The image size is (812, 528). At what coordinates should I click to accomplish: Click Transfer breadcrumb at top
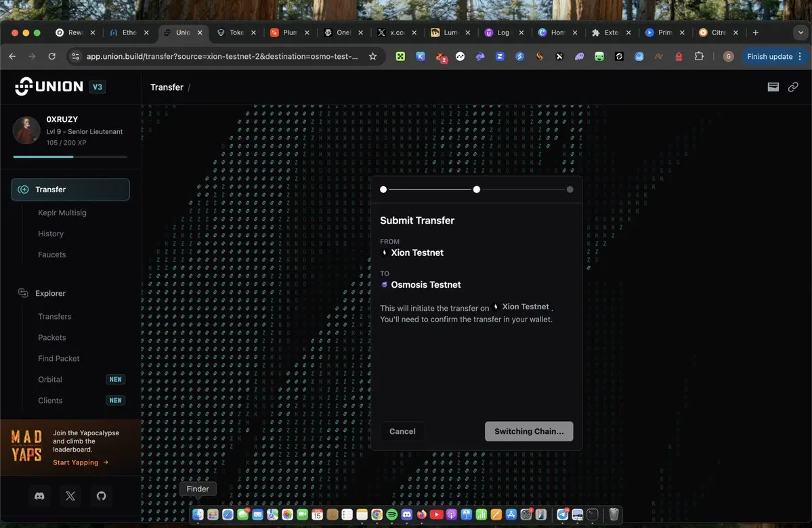pos(167,87)
